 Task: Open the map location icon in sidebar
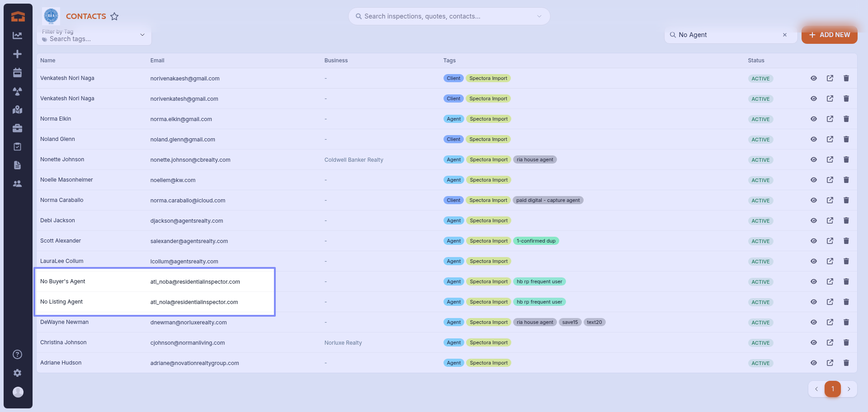[18, 110]
